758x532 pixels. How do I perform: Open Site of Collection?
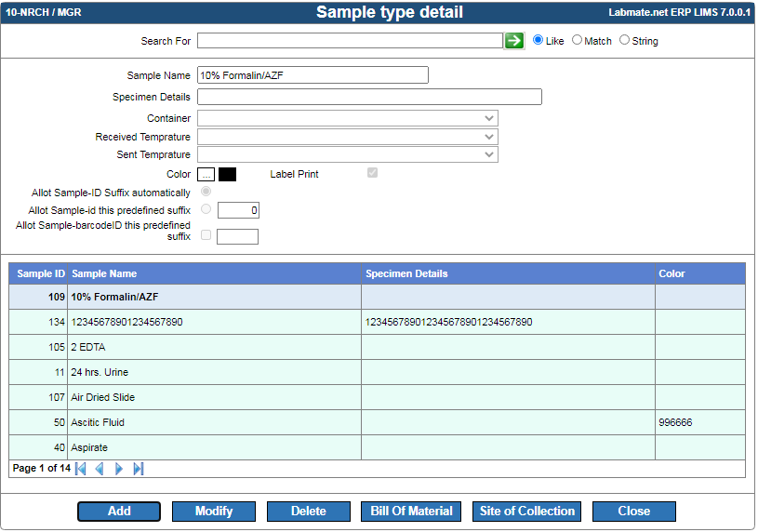pyautogui.click(x=527, y=512)
